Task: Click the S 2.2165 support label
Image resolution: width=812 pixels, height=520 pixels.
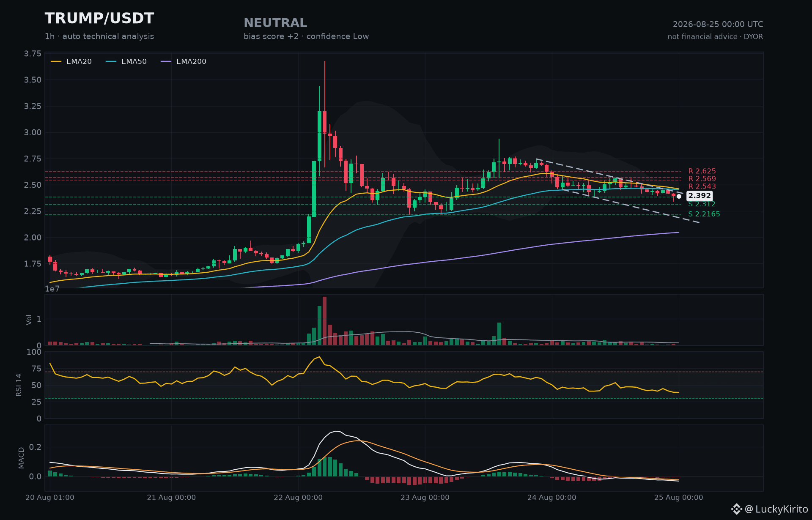Action: [x=704, y=214]
